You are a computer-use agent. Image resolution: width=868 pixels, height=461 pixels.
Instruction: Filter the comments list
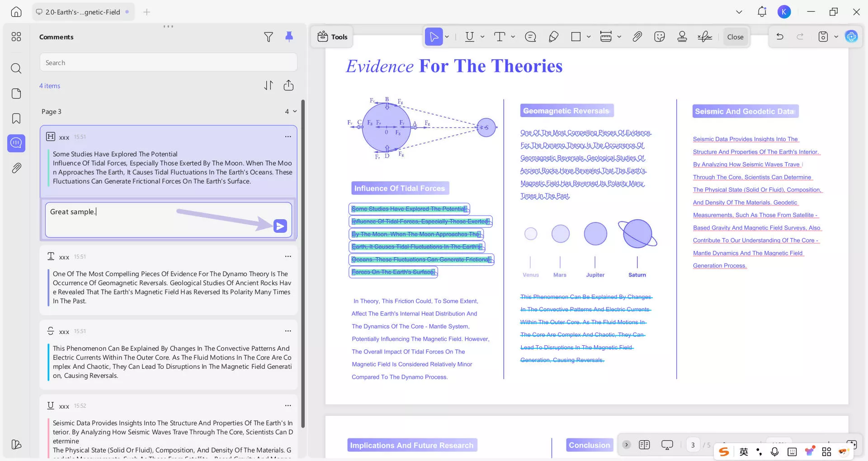(269, 37)
